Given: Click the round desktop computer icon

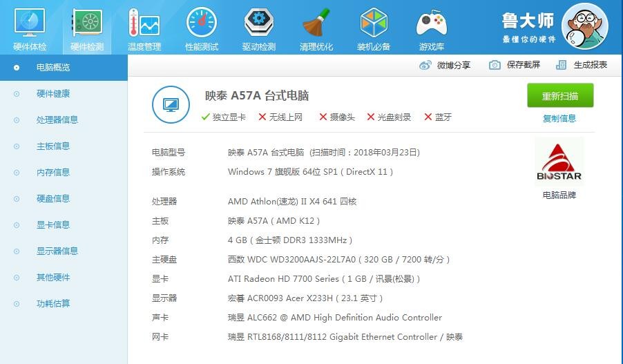Looking at the screenshot, I should tap(171, 104).
